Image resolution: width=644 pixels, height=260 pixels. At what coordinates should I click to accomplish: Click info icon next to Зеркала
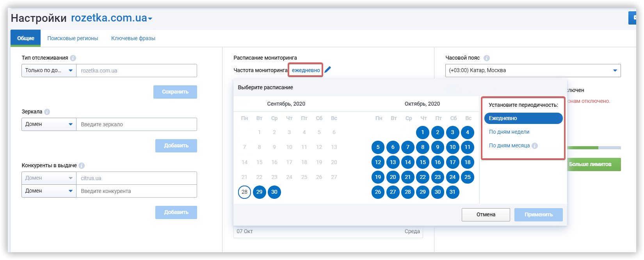47,112
